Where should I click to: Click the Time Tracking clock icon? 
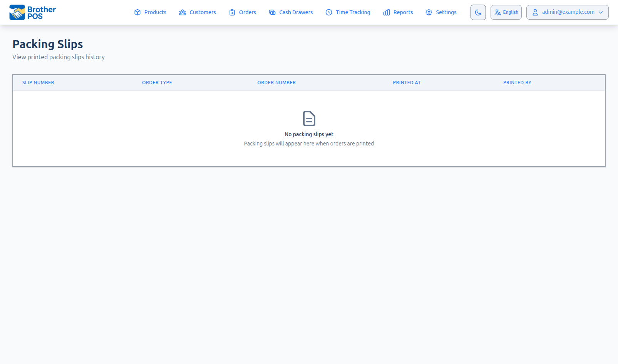click(x=329, y=12)
